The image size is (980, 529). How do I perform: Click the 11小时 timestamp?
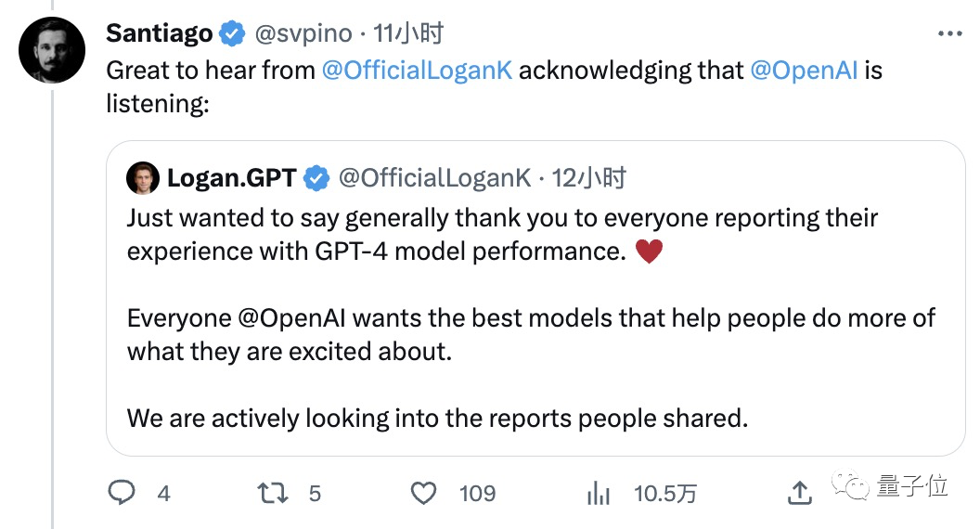408,34
